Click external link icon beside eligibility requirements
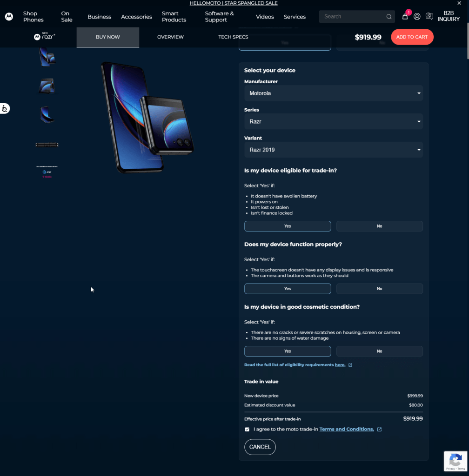469x476 pixels. [x=350, y=365]
